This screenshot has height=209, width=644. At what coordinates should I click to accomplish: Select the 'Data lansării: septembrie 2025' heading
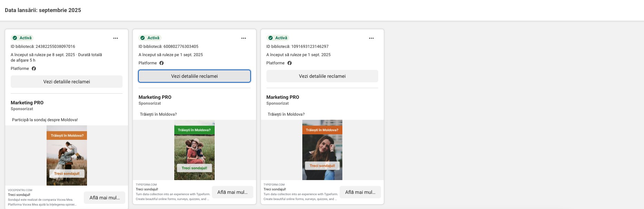43,10
